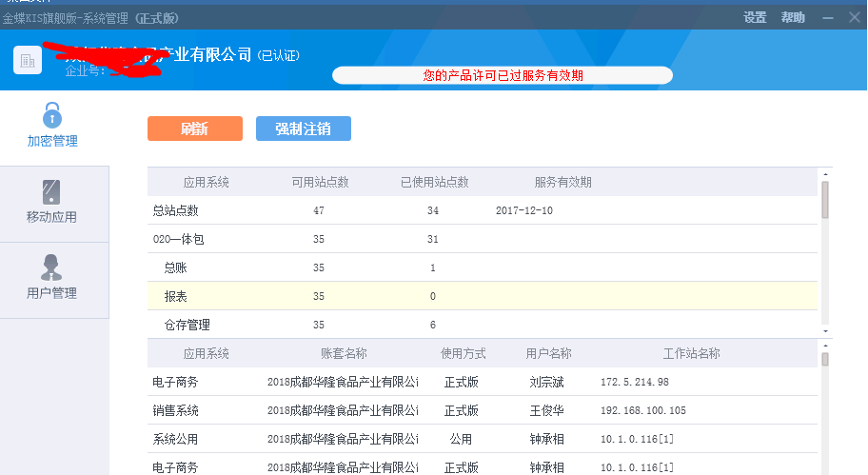
Task: Click the expired license notice banner
Action: (x=503, y=75)
